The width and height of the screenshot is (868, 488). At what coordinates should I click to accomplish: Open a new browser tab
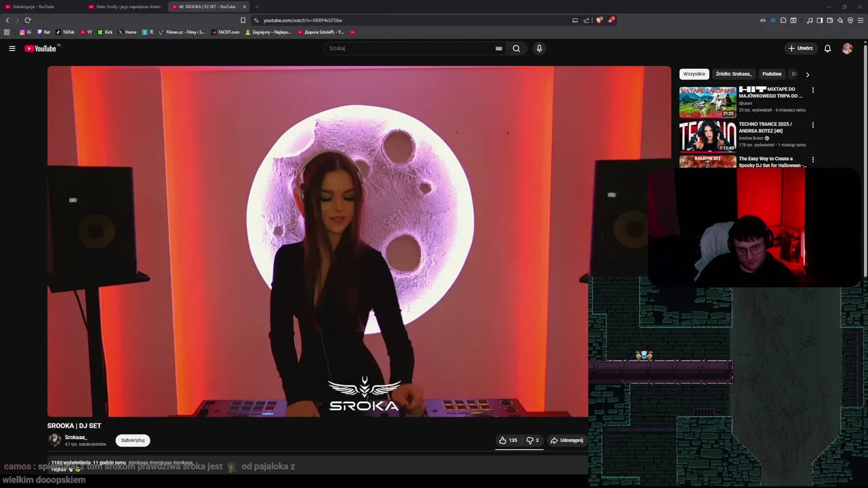256,7
